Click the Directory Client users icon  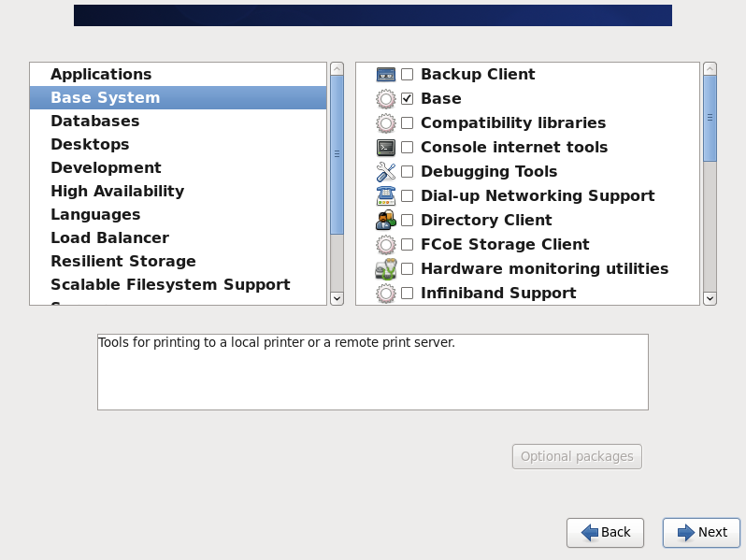click(386, 221)
